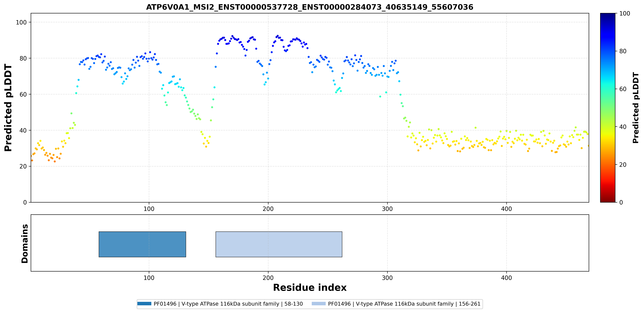Click the light blue PF01496 156-261 domain bar

tap(279, 244)
